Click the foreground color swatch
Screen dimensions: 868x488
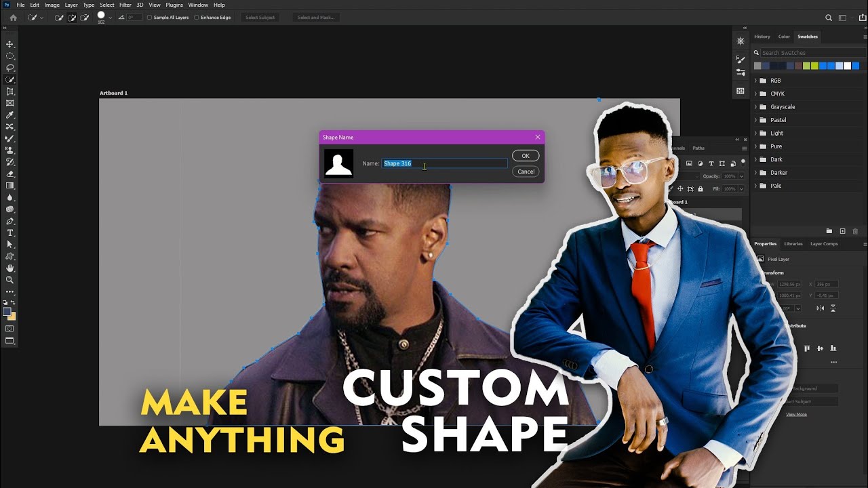[7, 312]
